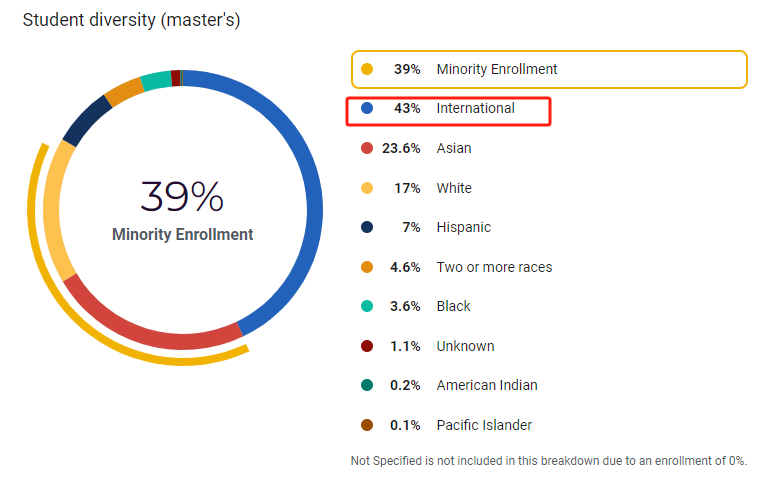
Task: Click the navy Hispanic donut segment
Action: point(86,120)
